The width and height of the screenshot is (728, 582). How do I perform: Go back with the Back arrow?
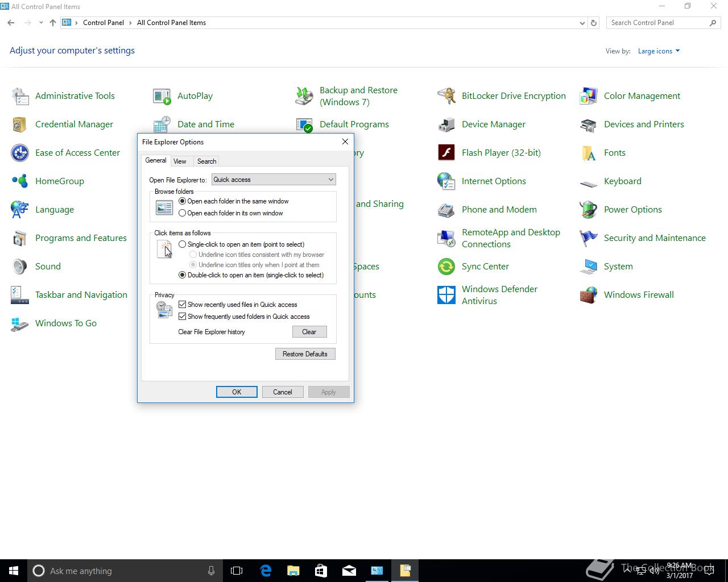tap(11, 23)
